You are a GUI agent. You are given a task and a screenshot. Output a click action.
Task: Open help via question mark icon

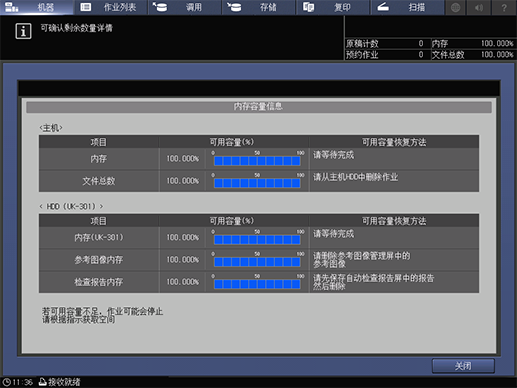pyautogui.click(x=504, y=7)
